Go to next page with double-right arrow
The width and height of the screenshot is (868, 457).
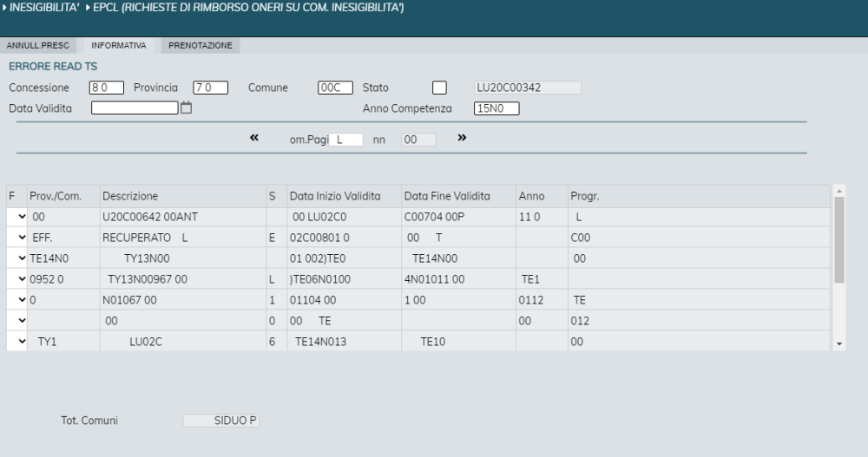coord(462,137)
